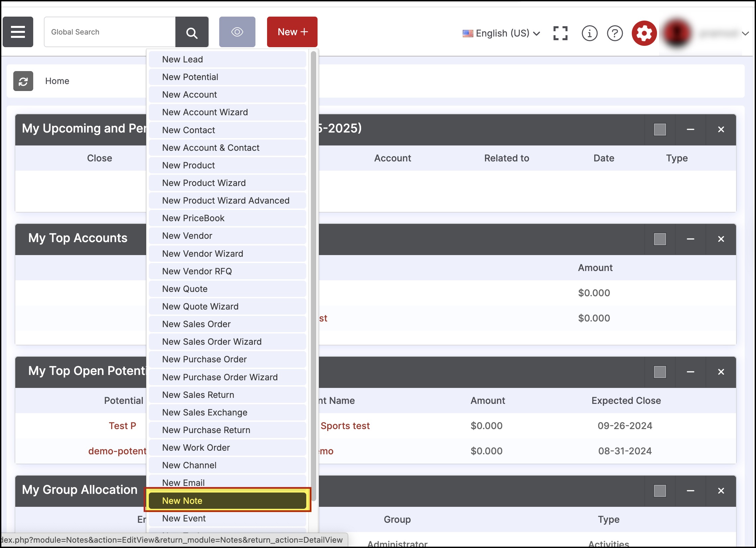Open the hamburger main menu
The width and height of the screenshot is (756, 548).
click(x=18, y=32)
